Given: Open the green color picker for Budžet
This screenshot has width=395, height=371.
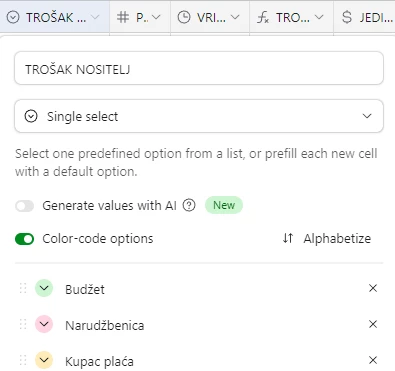Looking at the screenshot, I should click(44, 288).
